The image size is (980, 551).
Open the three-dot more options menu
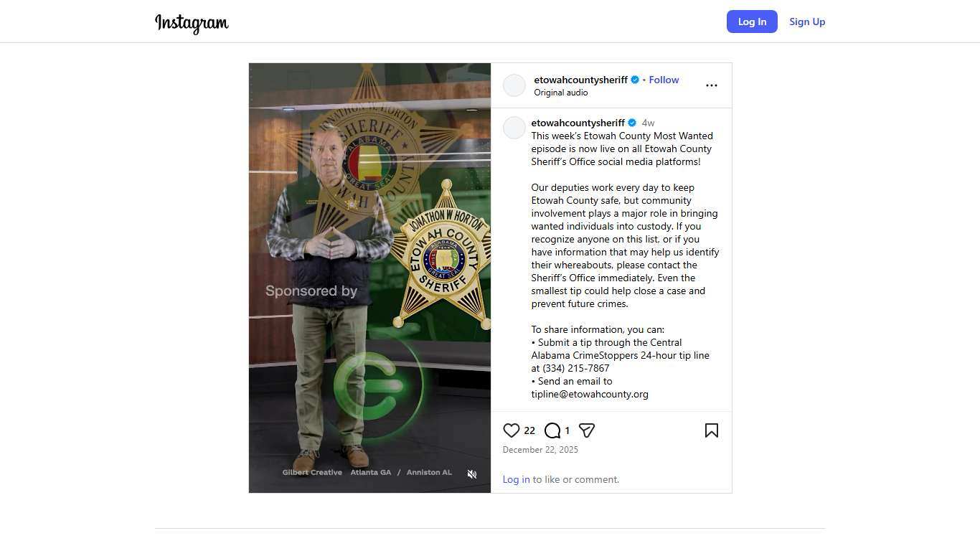pos(711,85)
